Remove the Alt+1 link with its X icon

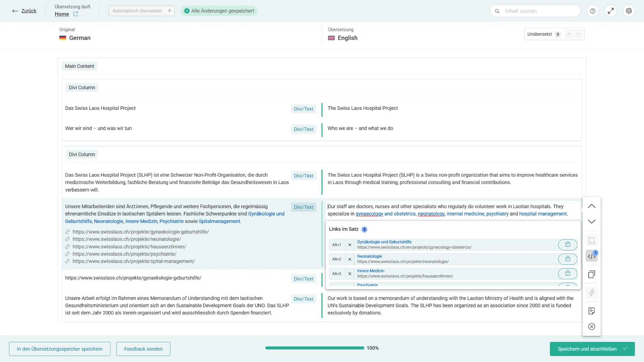coord(350,245)
